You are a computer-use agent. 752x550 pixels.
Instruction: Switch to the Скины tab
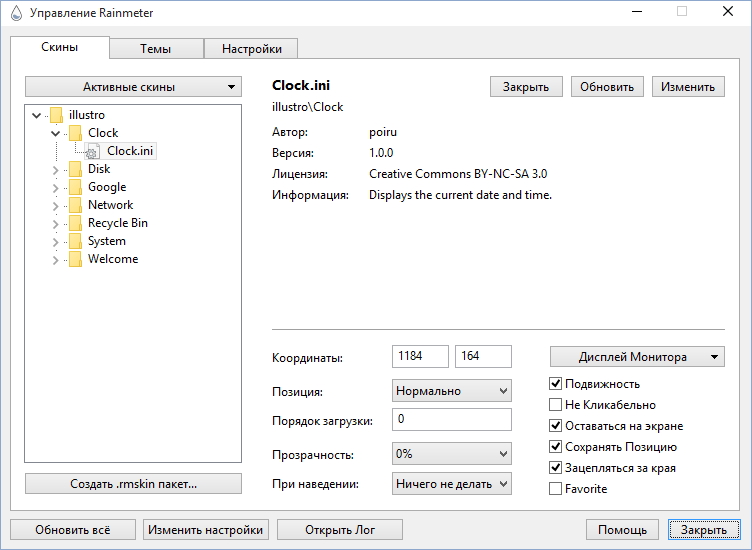[x=59, y=47]
